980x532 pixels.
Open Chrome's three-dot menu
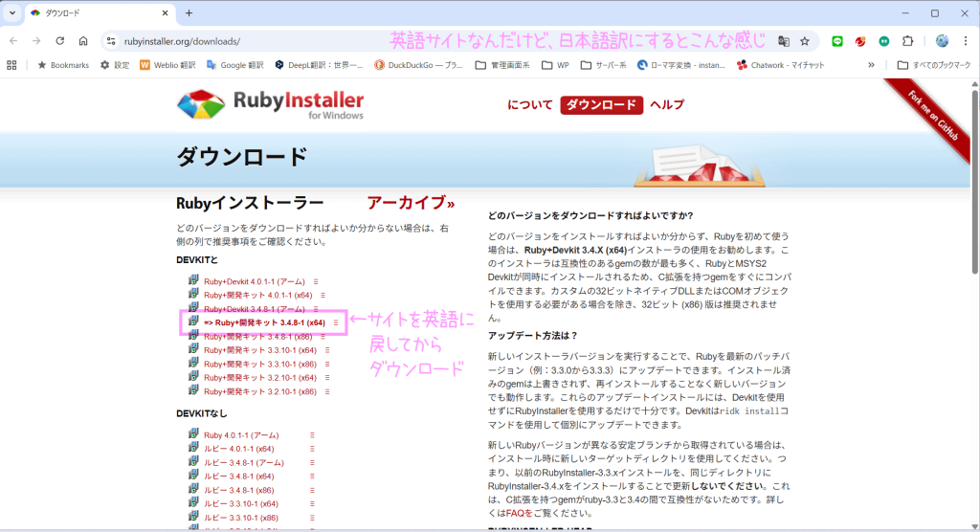[x=966, y=41]
